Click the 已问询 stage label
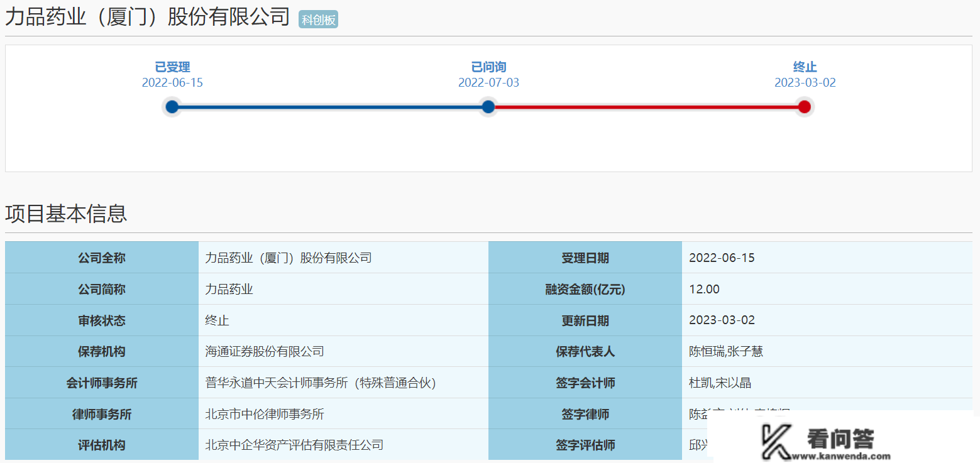This screenshot has height=463, width=980. [x=488, y=67]
